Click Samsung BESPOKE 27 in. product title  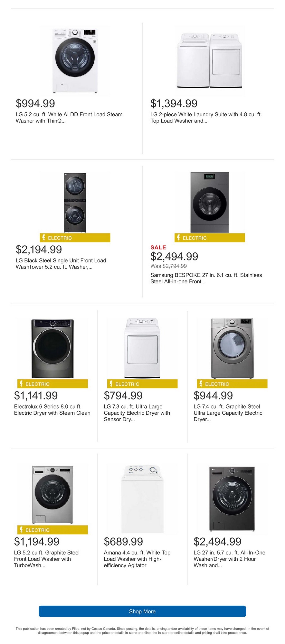(206, 278)
